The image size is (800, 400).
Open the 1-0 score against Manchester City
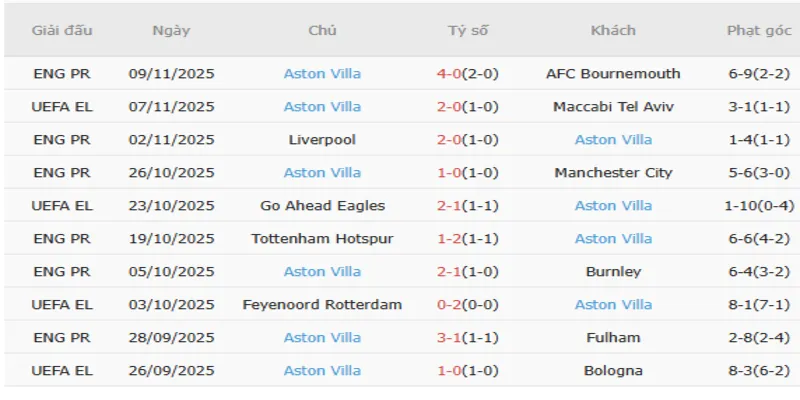[x=468, y=173]
